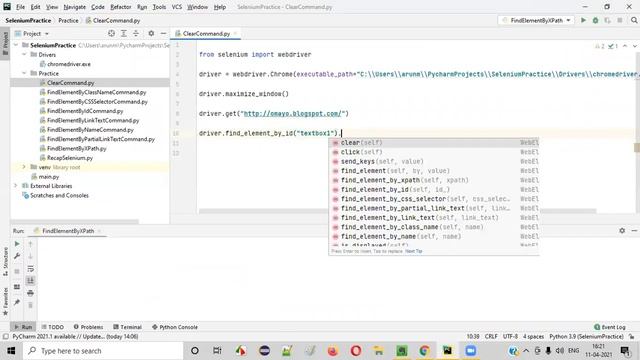Run the FindElementByXPath configuration
This screenshot has height=360, width=640.
coord(583,20)
